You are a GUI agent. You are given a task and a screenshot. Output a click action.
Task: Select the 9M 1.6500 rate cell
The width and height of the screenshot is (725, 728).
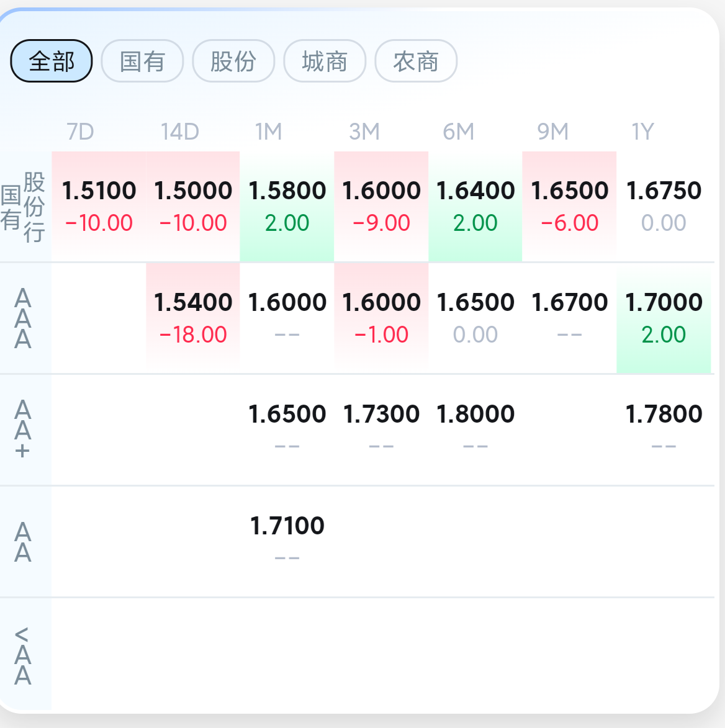[569, 205]
